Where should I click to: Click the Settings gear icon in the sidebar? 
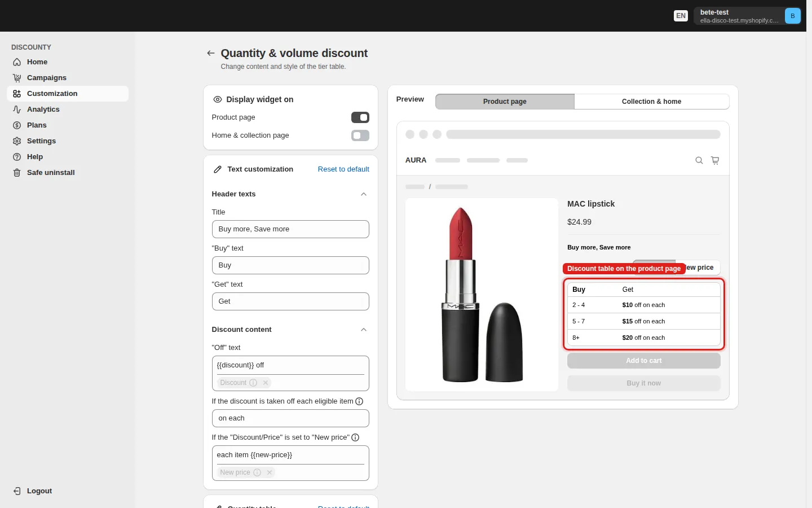point(17,141)
